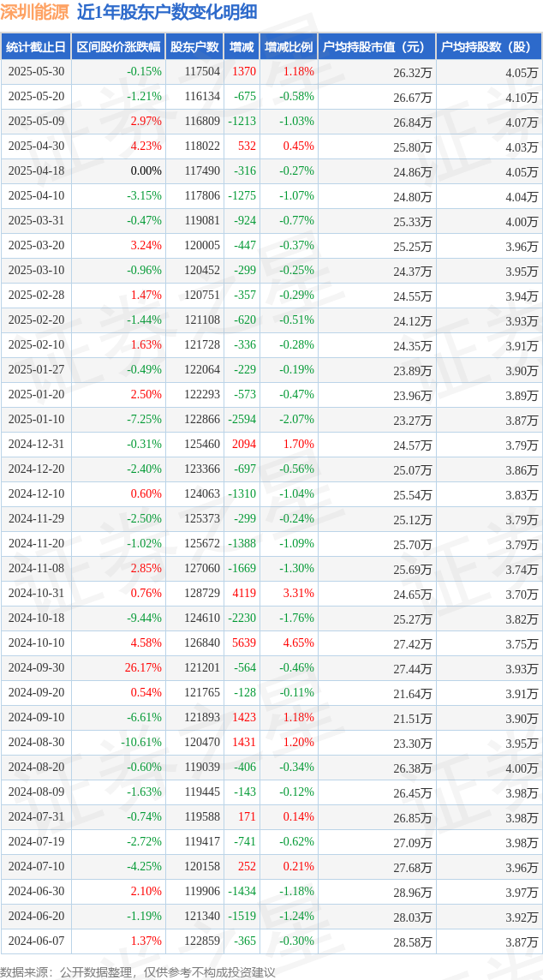Screen dimensions: 543x980
Task: Select the 4.10万 average shares cell
Action: (x=522, y=98)
